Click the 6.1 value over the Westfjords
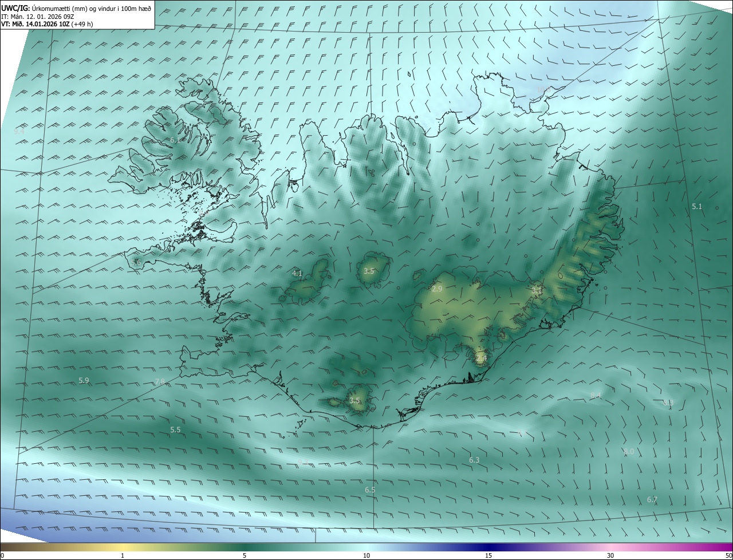733x560 pixels. (175, 140)
